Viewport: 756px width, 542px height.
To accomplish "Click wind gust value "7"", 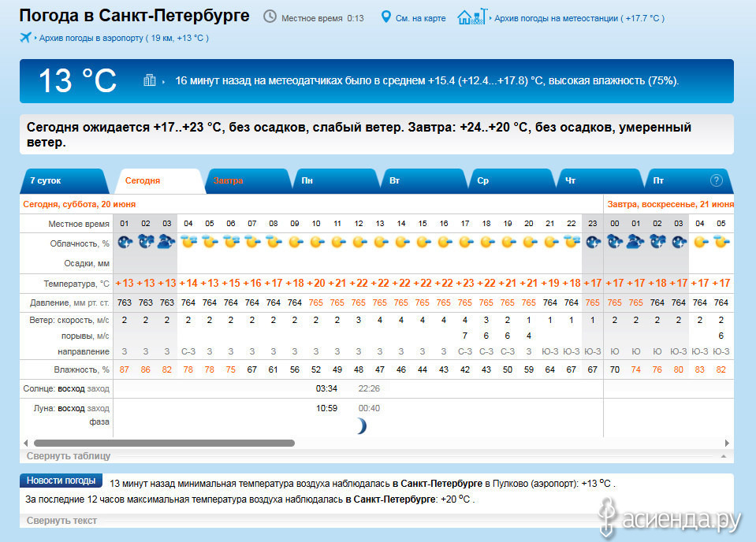I will tap(465, 336).
